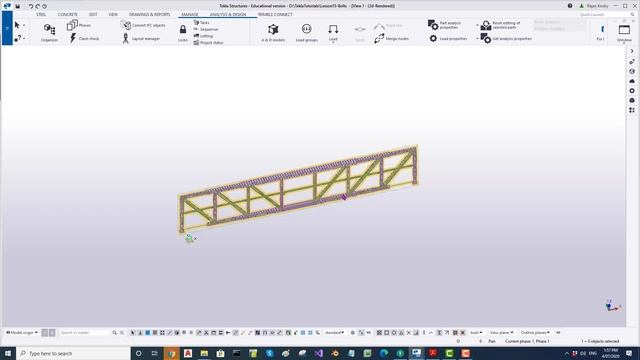Open Visual Studio from the taskbar
640x360 pixels.
coord(318,353)
